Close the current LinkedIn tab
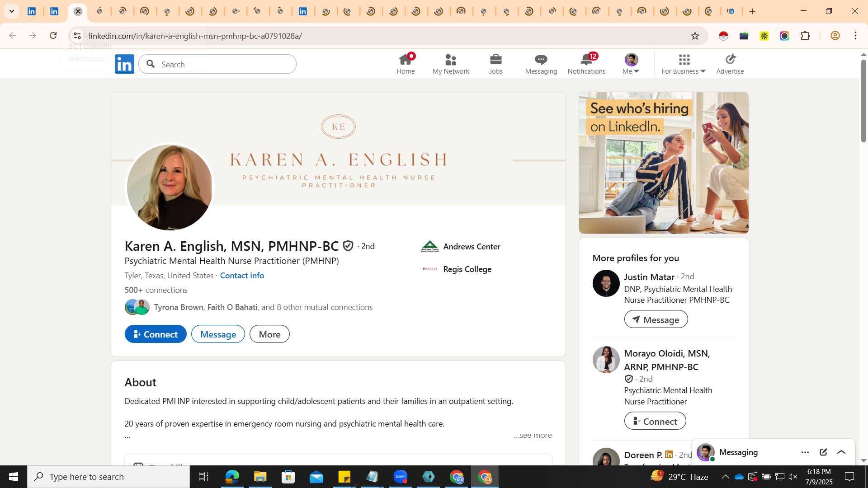The height and width of the screenshot is (488, 868). click(78, 11)
